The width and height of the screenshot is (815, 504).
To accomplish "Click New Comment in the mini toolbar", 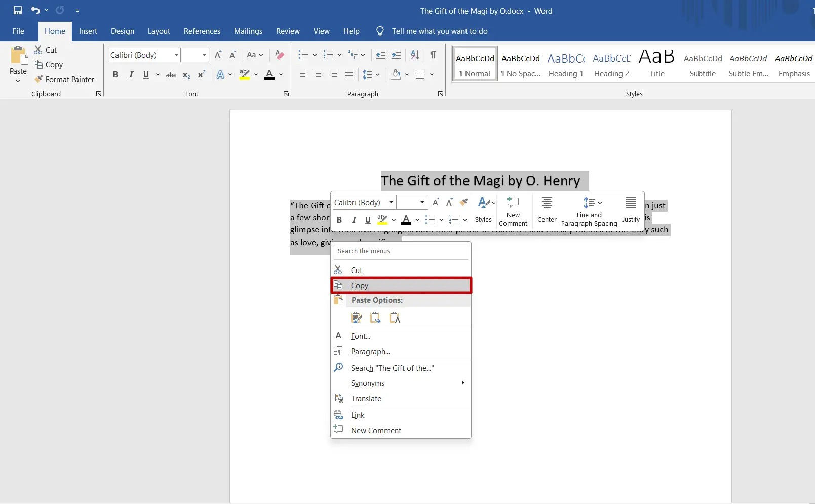I will 513,211.
